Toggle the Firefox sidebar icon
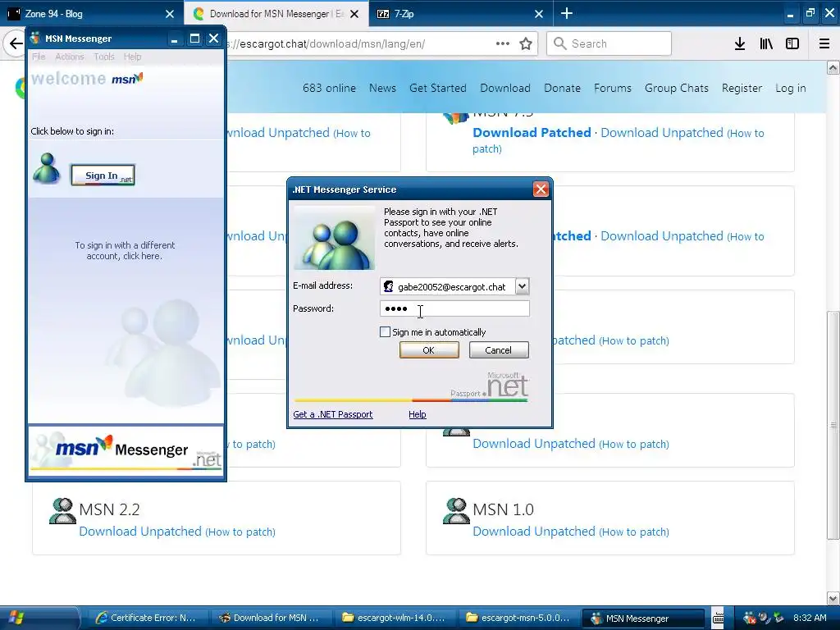 coord(792,44)
